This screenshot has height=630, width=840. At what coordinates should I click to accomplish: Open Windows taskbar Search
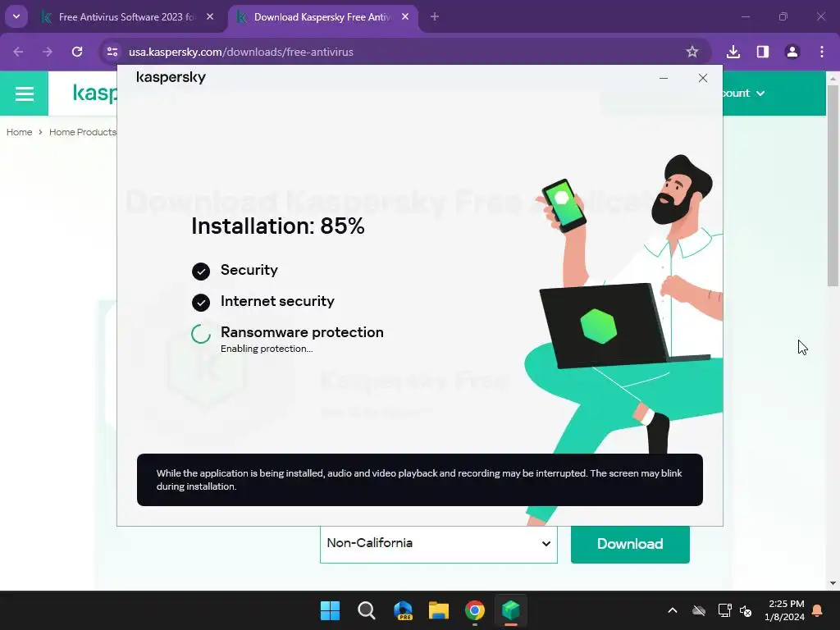[367, 610]
